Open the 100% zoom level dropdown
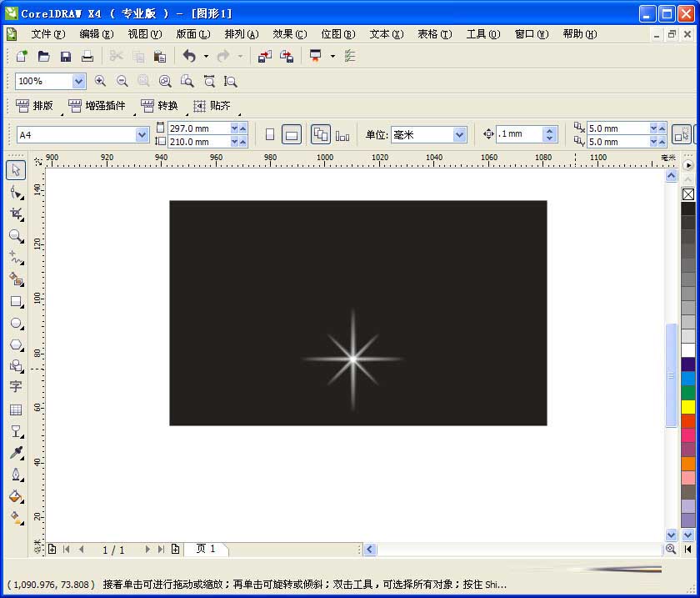Viewport: 700px width, 598px height. point(79,81)
